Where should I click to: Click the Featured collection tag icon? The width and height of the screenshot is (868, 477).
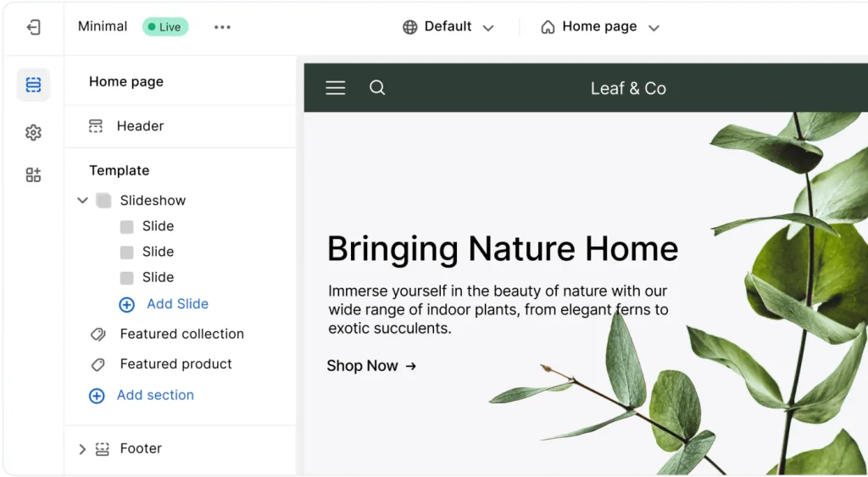click(x=97, y=335)
